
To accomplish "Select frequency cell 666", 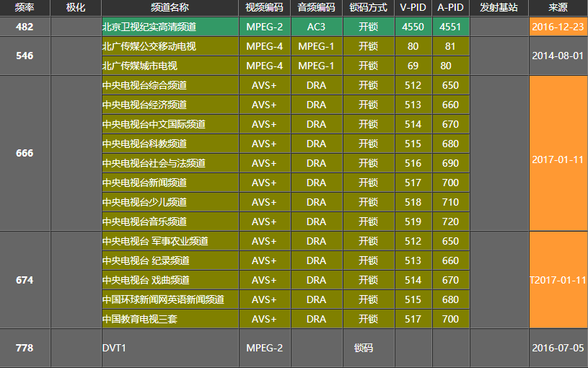I will (25, 153).
